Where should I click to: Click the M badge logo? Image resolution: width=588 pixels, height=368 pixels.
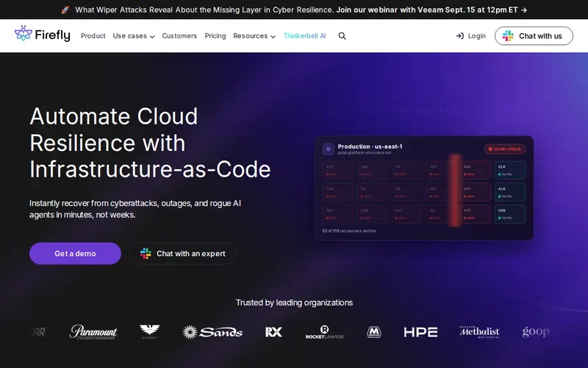[x=374, y=332]
